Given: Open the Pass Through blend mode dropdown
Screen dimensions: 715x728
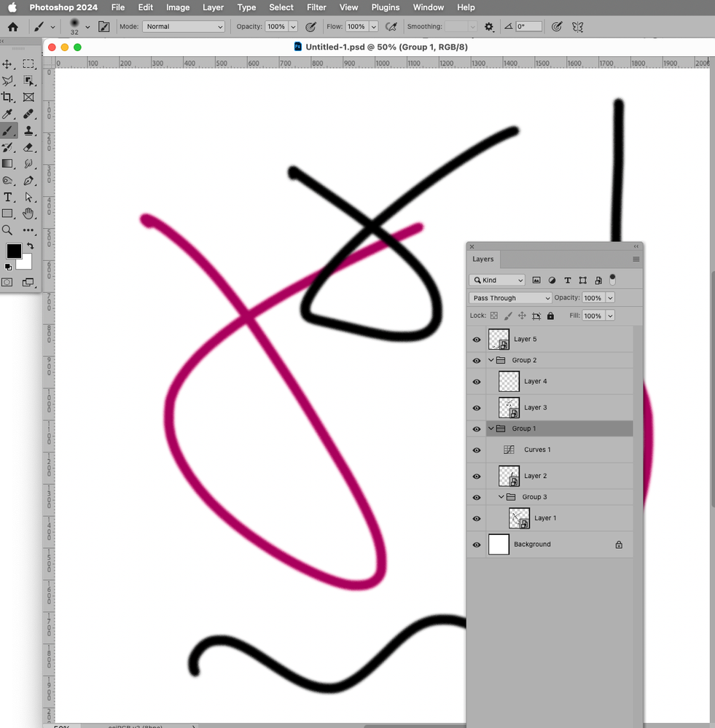Looking at the screenshot, I should (x=509, y=297).
